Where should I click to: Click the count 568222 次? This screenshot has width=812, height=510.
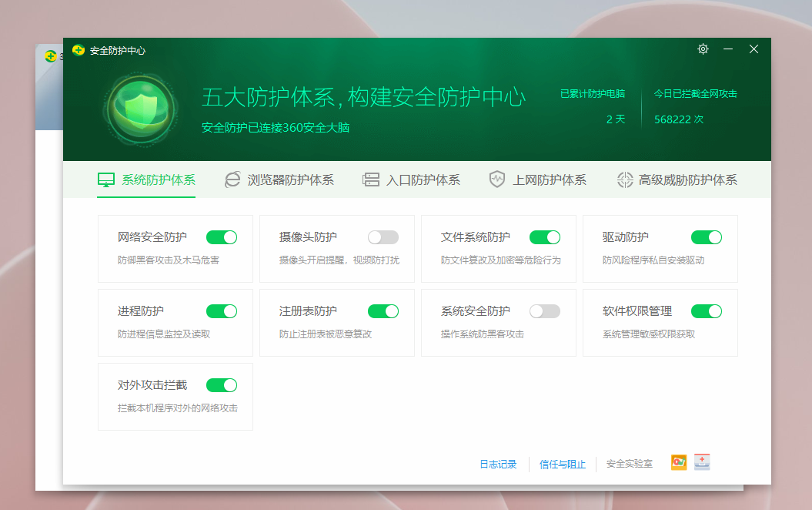pos(679,119)
